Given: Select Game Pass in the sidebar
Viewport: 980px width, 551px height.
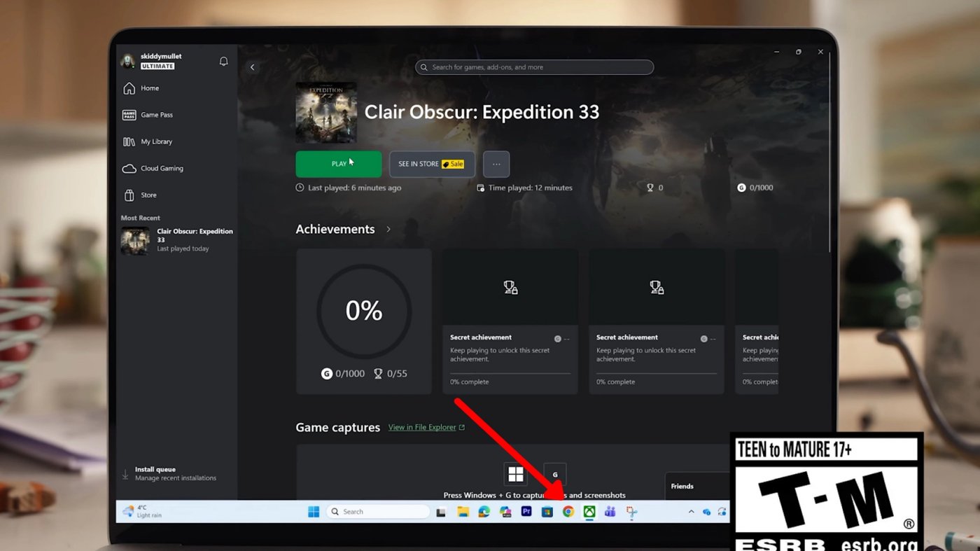Looking at the screenshot, I should coord(155,114).
